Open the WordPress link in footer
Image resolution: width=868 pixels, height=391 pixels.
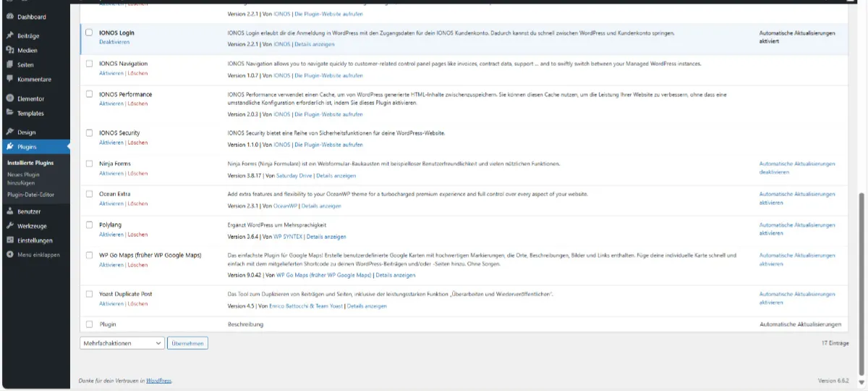tap(159, 380)
